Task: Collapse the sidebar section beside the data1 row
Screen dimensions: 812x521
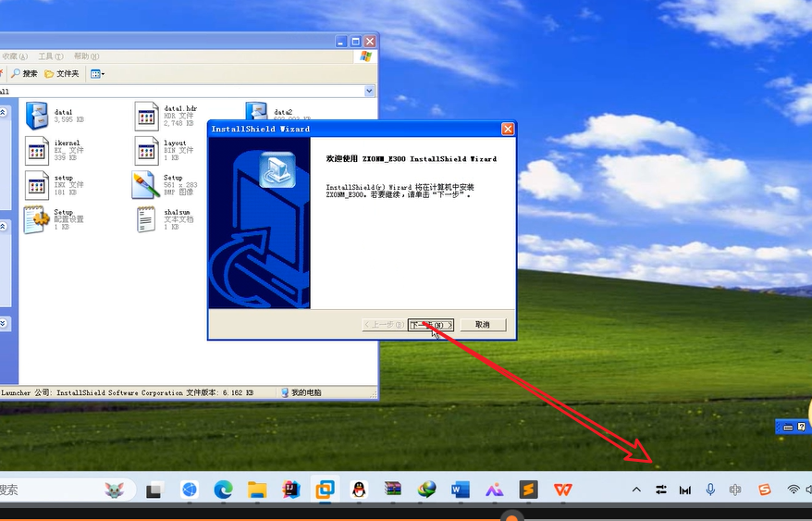Action: click(x=4, y=112)
